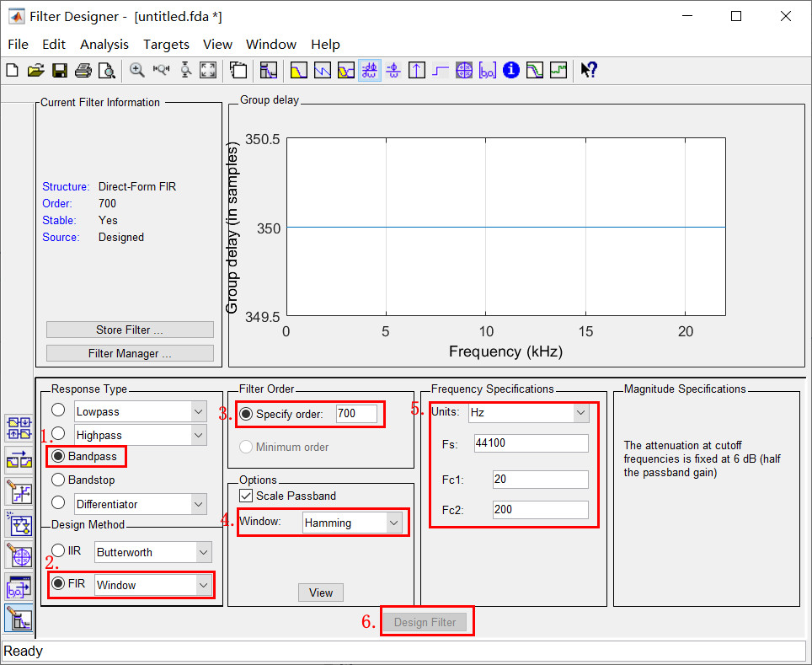Image resolution: width=812 pixels, height=665 pixels.
Task: Open the Units Hz dropdown
Action: tap(580, 413)
